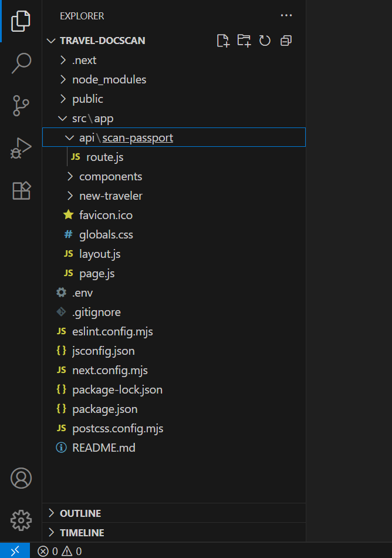Expand the node_modules folder
Image resolution: width=392 pixels, height=558 pixels.
pos(174,79)
